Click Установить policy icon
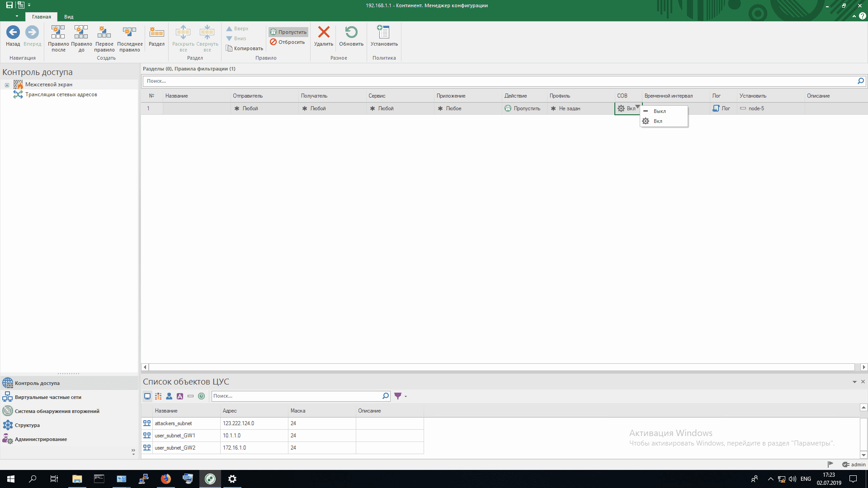Image resolution: width=868 pixels, height=488 pixels. pyautogui.click(x=384, y=33)
